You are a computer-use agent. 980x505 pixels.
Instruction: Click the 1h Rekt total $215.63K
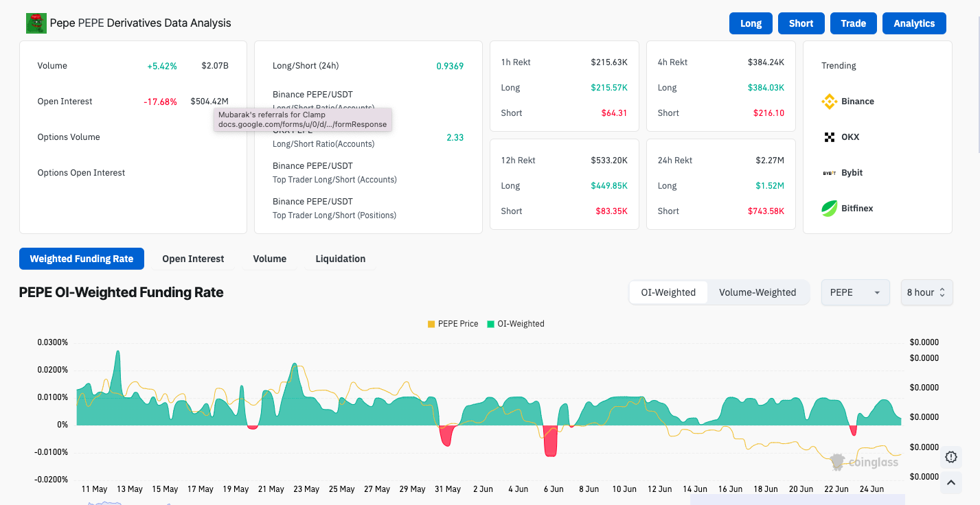click(609, 62)
